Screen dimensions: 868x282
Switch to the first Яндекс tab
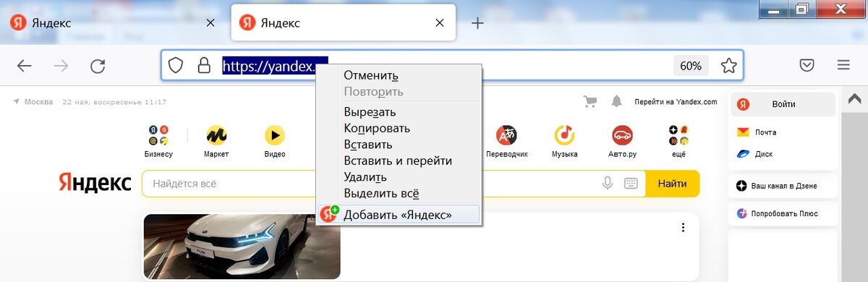112,22
